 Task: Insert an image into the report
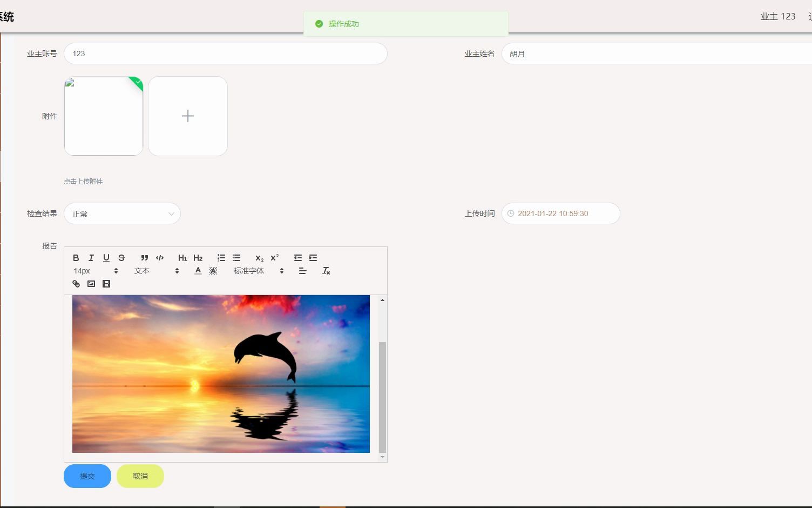pyautogui.click(x=91, y=284)
